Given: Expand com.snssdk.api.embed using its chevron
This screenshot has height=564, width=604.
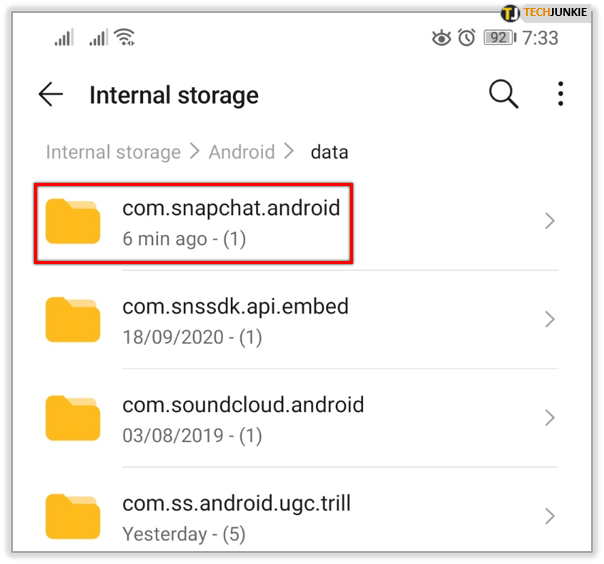Looking at the screenshot, I should pos(550,319).
